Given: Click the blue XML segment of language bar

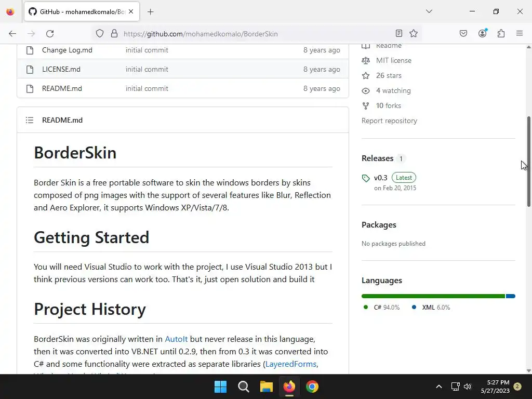Looking at the screenshot, I should pos(511,296).
